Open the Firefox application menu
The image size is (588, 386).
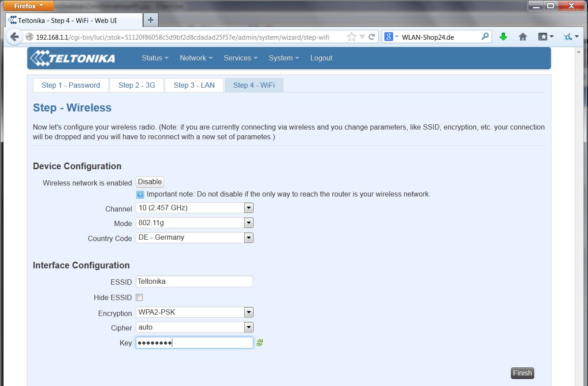29,6
